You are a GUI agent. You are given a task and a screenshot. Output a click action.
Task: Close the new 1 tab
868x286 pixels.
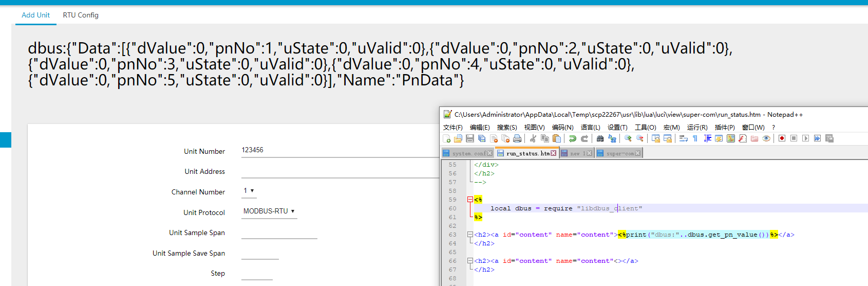pyautogui.click(x=589, y=153)
